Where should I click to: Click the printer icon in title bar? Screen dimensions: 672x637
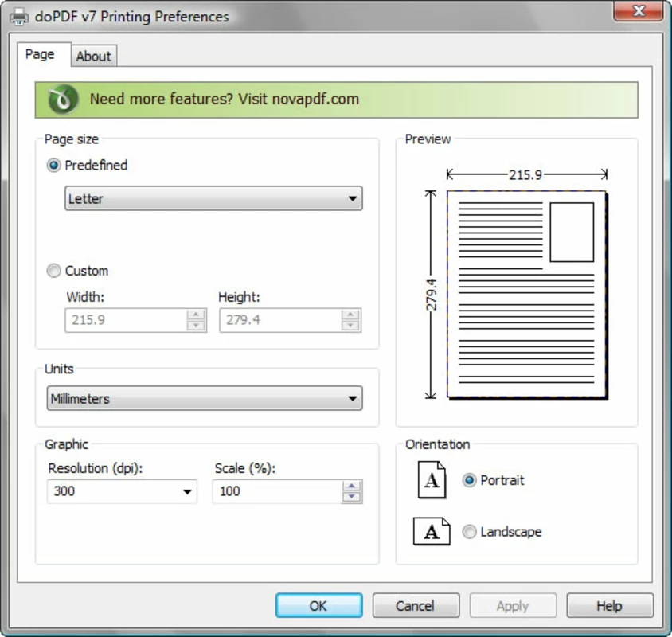(18, 16)
